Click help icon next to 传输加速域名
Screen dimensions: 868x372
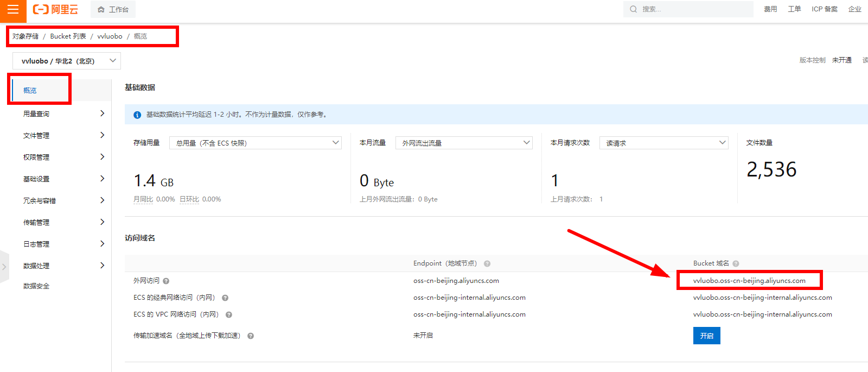point(251,336)
